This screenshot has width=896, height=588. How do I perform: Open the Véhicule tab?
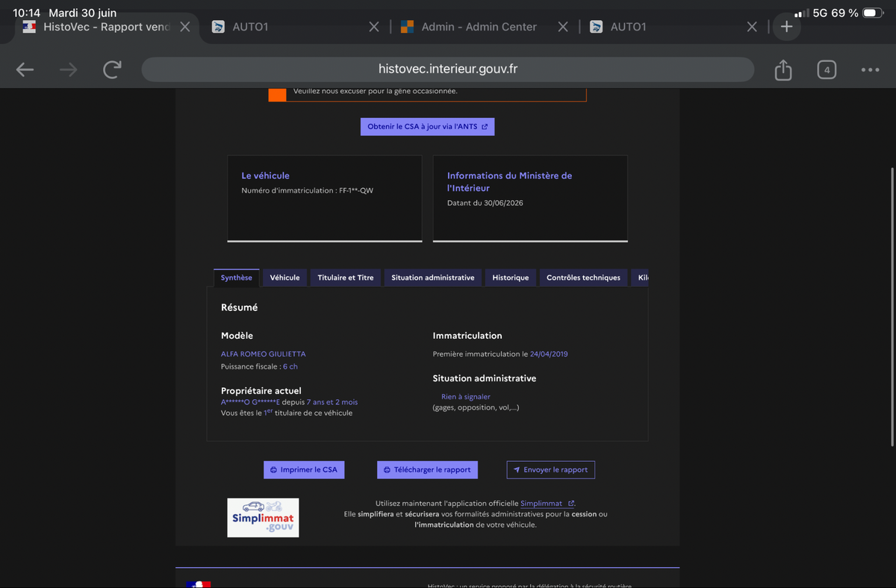point(284,278)
